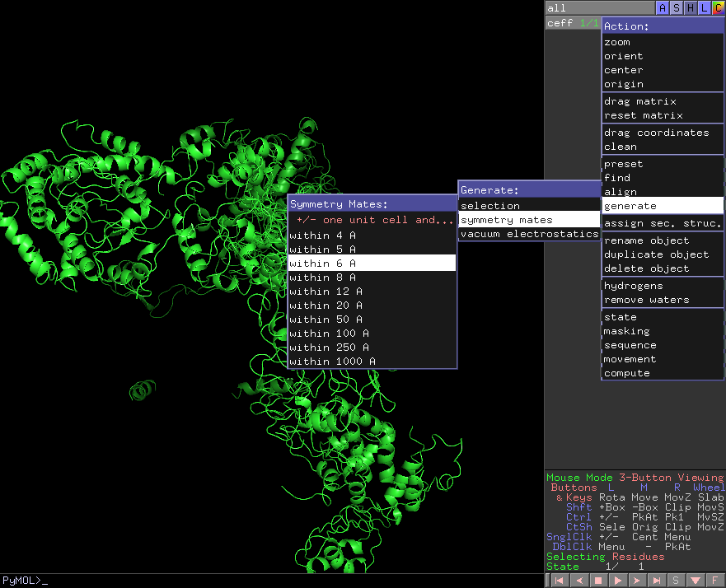Open the Hide menu for all

[x=691, y=8]
